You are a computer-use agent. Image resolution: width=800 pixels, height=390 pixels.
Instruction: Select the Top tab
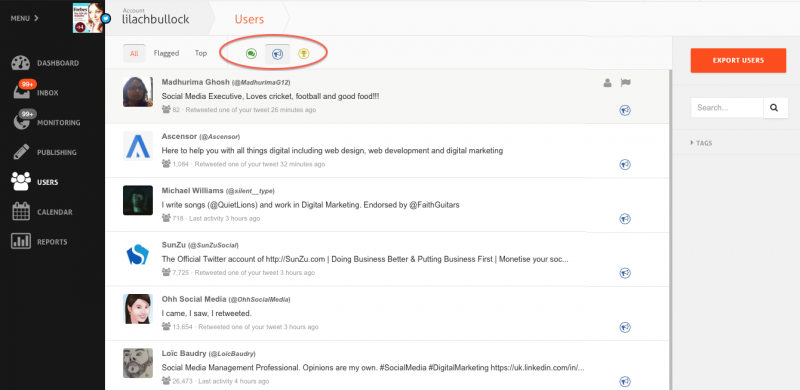[201, 53]
